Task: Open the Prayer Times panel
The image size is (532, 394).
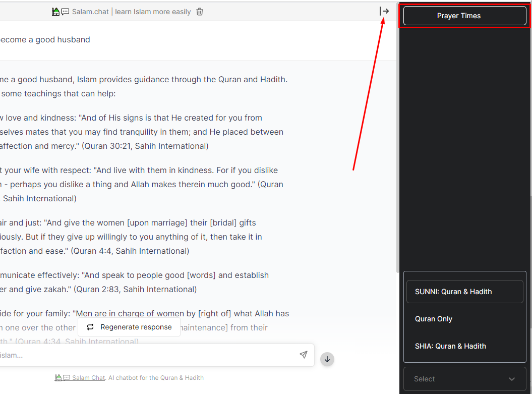Action: tap(464, 16)
